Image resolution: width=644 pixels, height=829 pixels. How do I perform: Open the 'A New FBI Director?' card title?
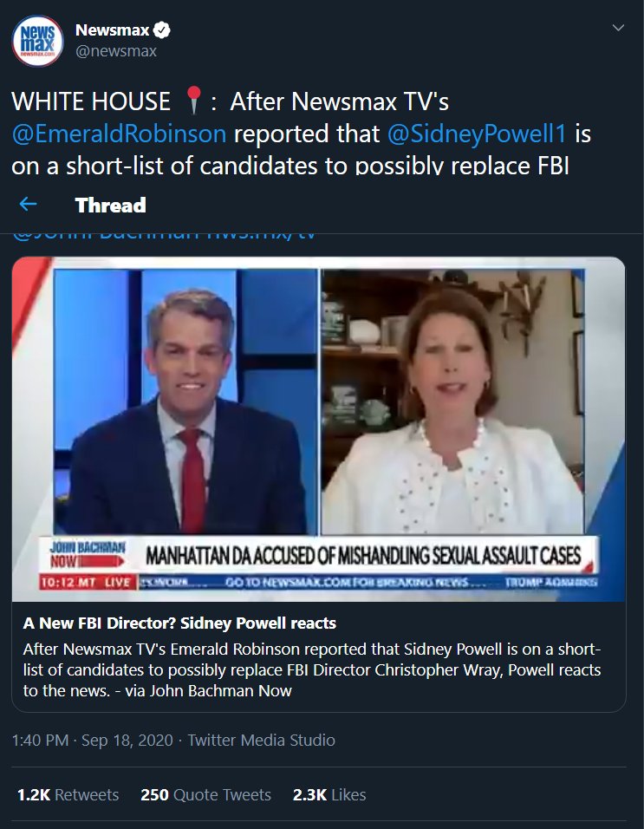pos(179,623)
